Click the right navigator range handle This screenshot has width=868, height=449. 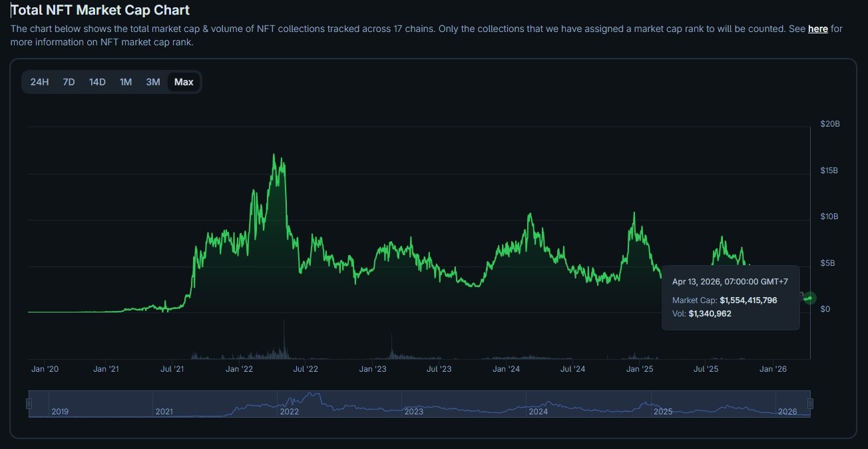coord(810,404)
